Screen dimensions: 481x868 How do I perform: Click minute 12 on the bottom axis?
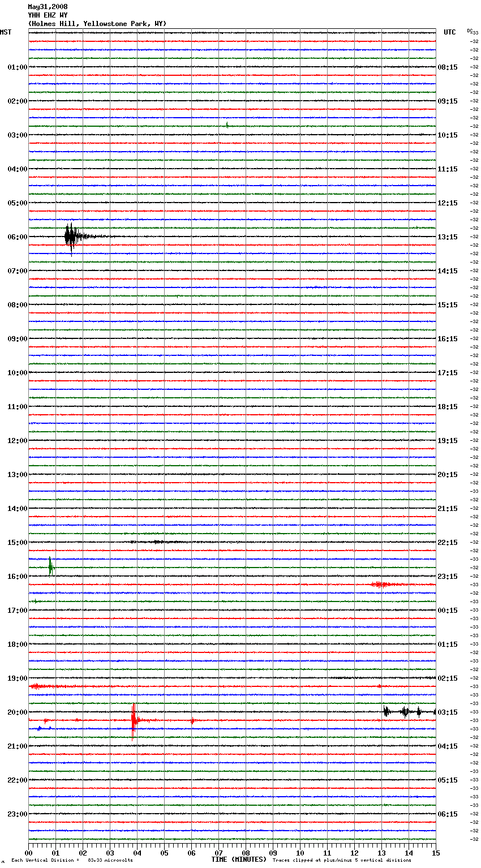[354, 853]
